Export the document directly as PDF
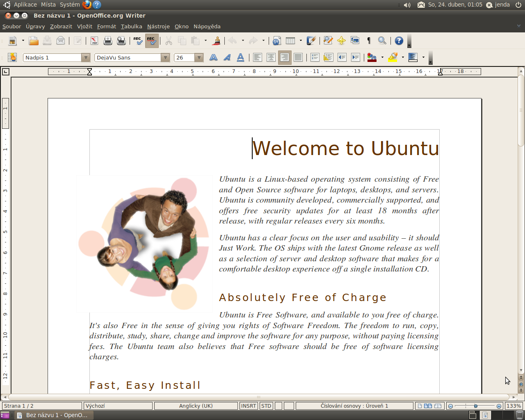525x420 pixels. tap(94, 41)
